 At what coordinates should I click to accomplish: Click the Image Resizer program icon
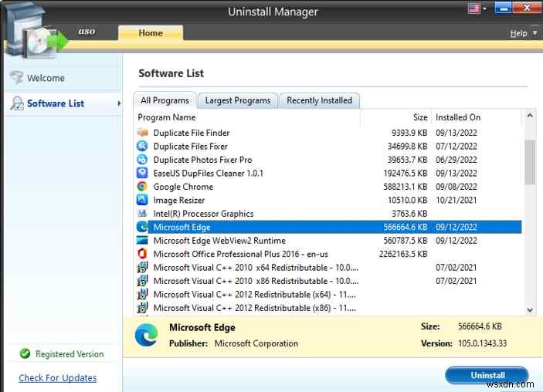pyautogui.click(x=142, y=200)
